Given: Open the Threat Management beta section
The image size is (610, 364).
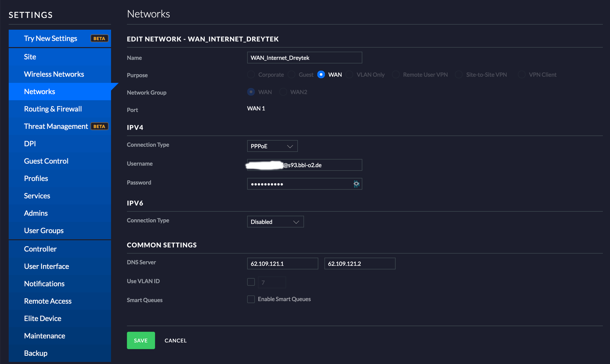Looking at the screenshot, I should coord(56,126).
